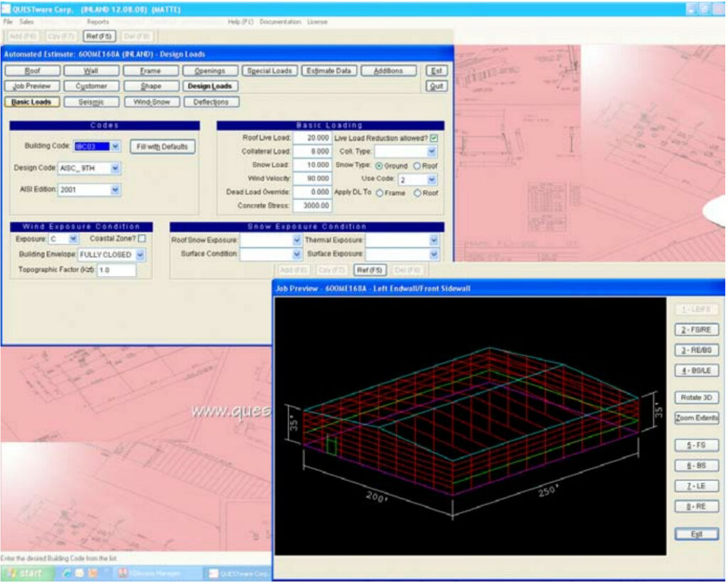Open the Help (F1) menu

click(x=240, y=22)
